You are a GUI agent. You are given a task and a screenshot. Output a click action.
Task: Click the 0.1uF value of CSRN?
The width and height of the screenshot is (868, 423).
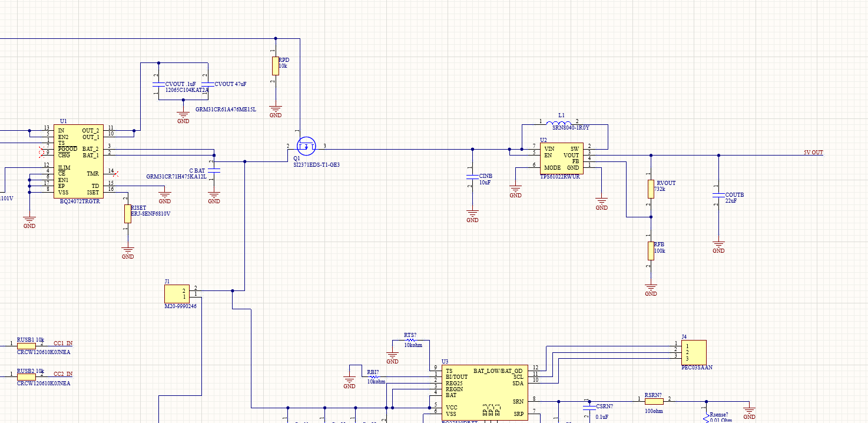602,417
